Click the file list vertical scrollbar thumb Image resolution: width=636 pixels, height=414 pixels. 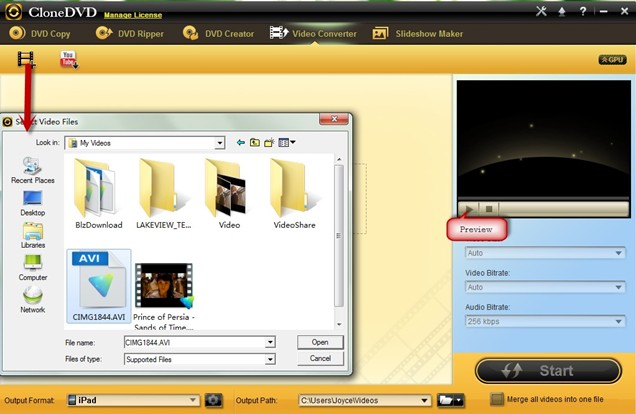(x=339, y=235)
